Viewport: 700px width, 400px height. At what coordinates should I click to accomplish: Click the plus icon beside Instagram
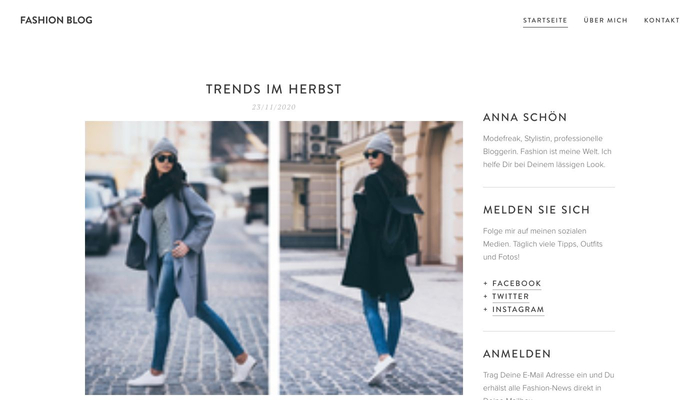tap(486, 309)
